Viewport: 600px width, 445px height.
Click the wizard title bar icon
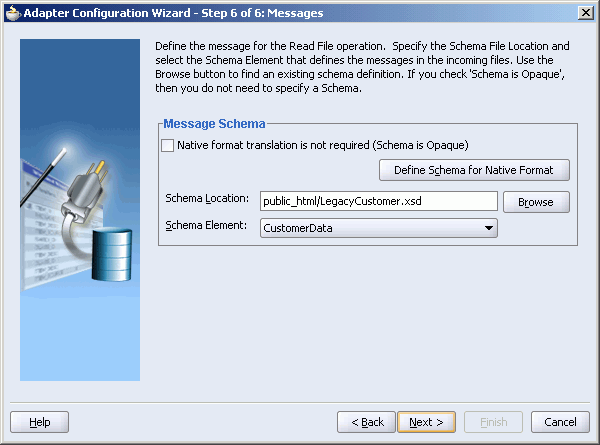point(13,13)
